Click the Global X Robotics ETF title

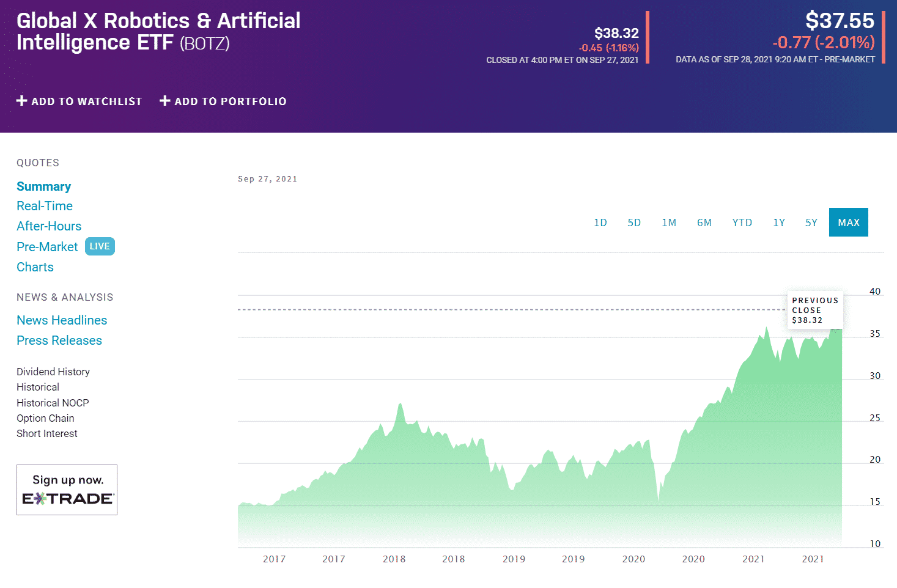point(158,31)
